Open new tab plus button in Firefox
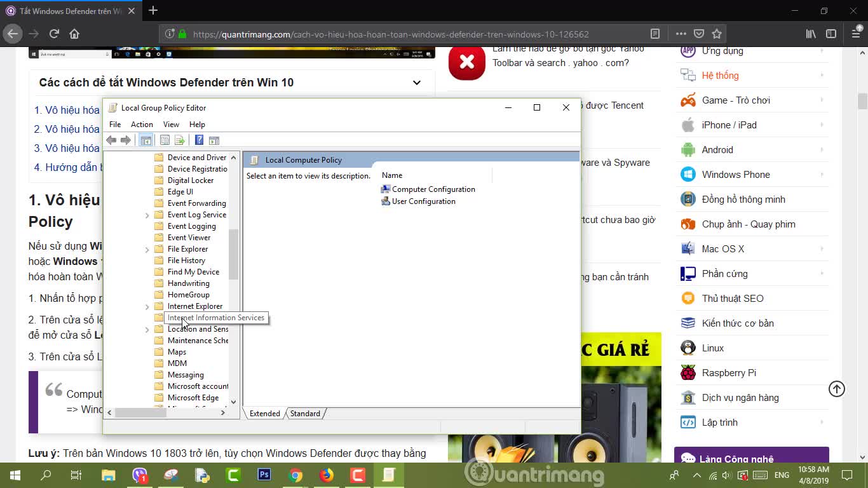 (153, 10)
